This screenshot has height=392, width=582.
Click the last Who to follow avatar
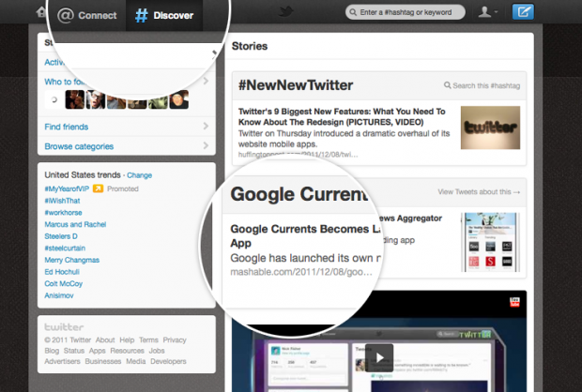179,99
